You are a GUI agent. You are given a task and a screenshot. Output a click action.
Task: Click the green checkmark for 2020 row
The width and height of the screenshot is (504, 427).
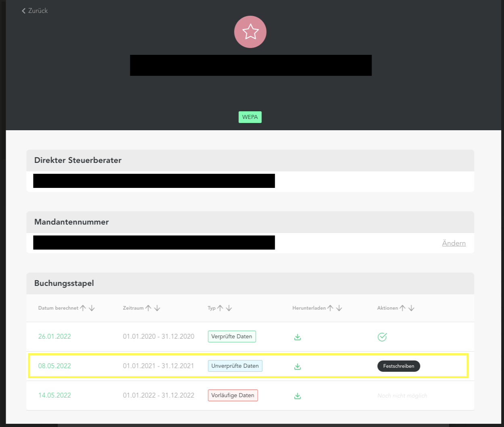coord(382,337)
